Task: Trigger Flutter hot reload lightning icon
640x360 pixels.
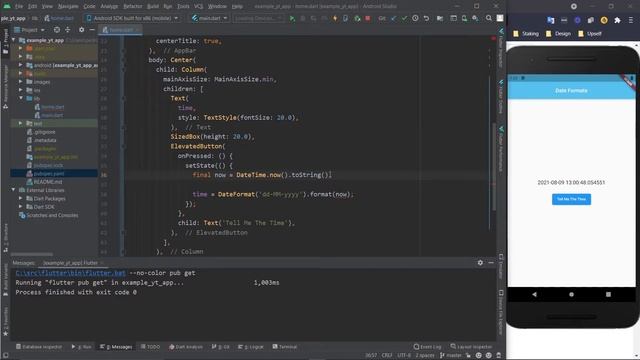Action: [335, 18]
